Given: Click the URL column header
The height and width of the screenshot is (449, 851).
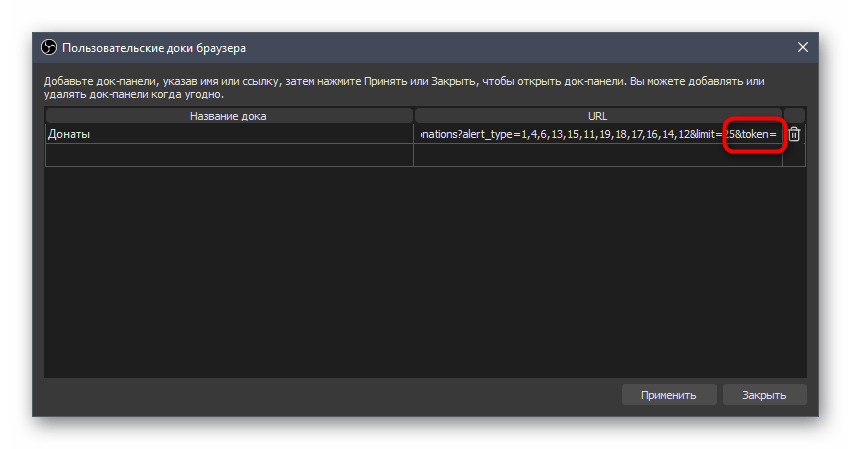Looking at the screenshot, I should pyautogui.click(x=597, y=116).
